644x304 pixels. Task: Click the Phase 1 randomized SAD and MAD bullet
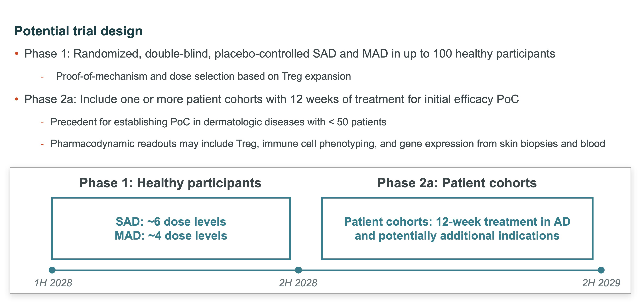coord(289,54)
